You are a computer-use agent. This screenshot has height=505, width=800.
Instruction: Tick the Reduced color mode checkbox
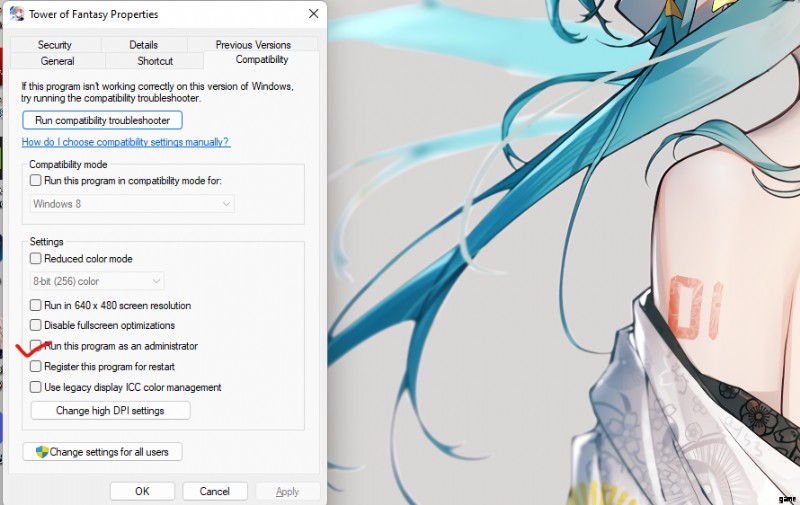36,259
